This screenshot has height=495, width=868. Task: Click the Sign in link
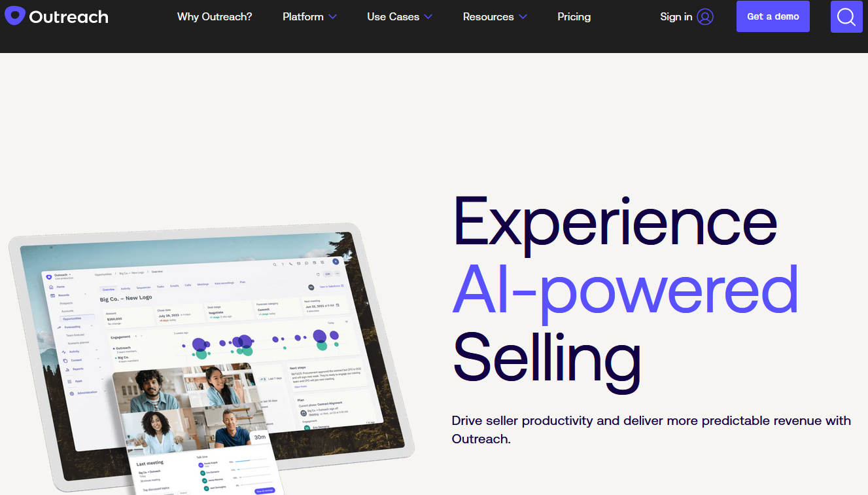point(676,17)
